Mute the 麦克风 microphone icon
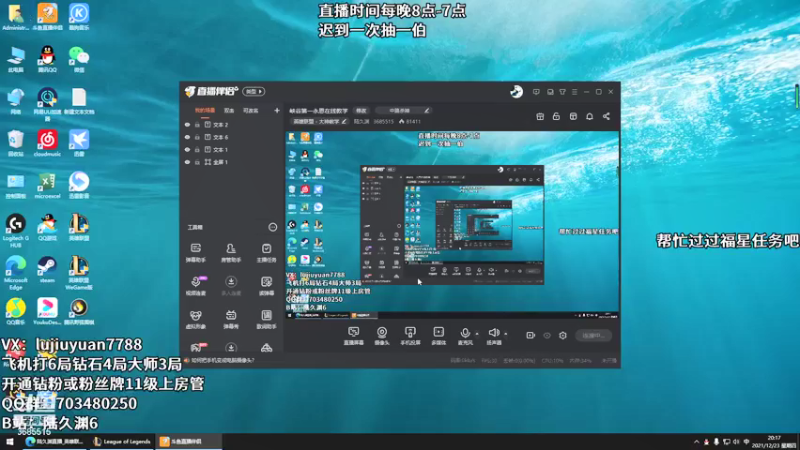800x450 pixels. click(x=465, y=333)
